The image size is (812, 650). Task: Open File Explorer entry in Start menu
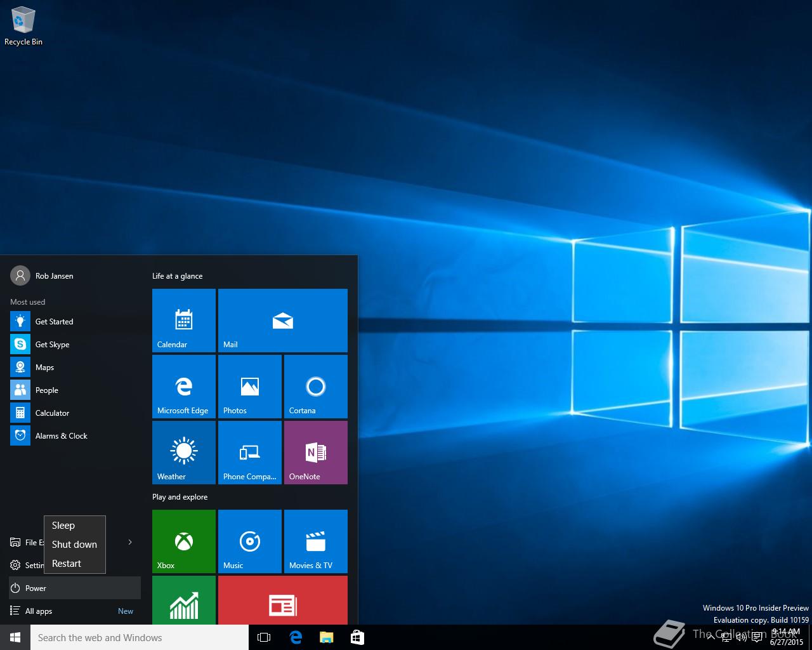tap(27, 542)
